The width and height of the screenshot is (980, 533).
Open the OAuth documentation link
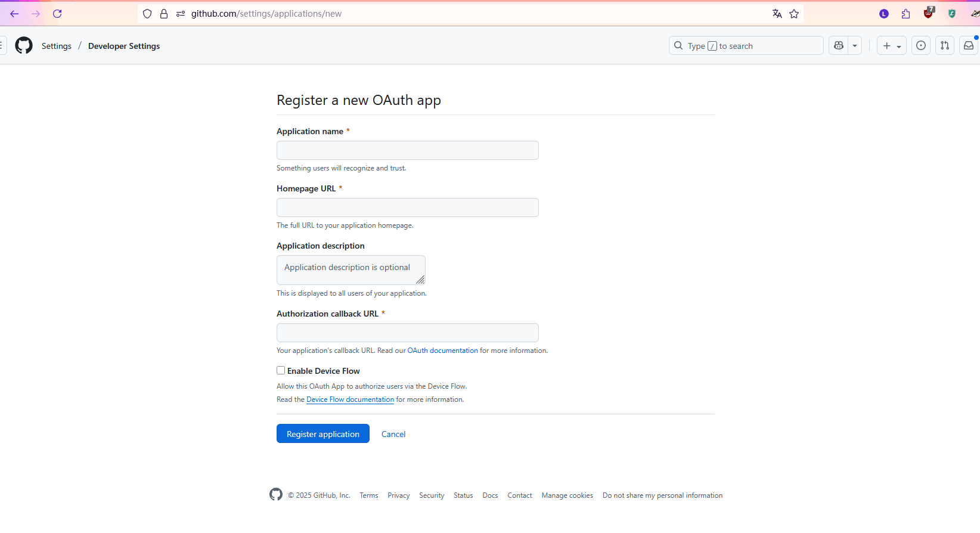pos(443,351)
